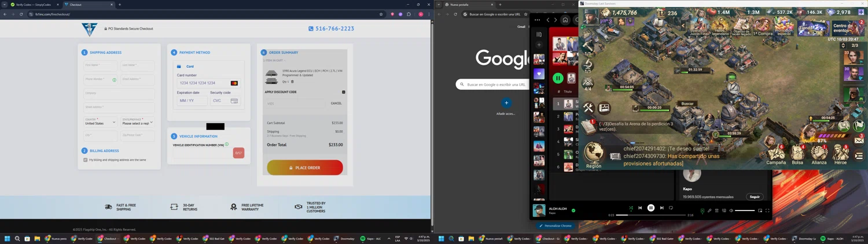Viewport: 868px width, 244px height.
Task: Open Centro de eventos in game
Action: pyautogui.click(x=847, y=27)
